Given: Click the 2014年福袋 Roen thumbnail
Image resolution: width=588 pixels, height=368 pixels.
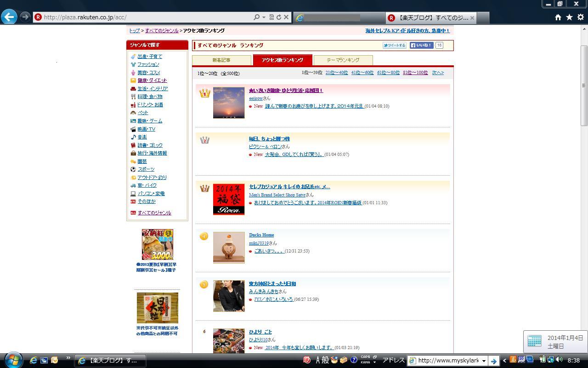Looking at the screenshot, I should [x=229, y=199].
